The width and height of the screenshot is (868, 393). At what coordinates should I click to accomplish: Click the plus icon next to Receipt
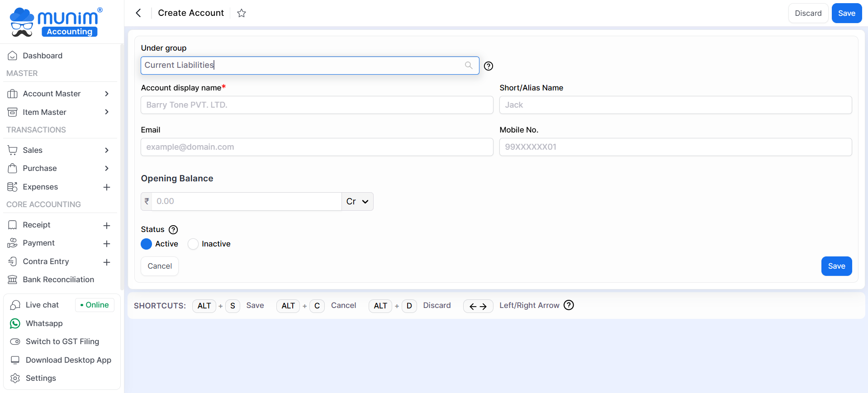(x=107, y=225)
